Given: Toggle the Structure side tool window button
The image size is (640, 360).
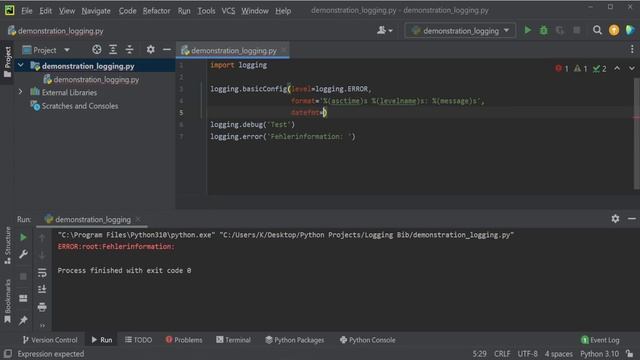Looking at the screenshot, I should pos(7,245).
